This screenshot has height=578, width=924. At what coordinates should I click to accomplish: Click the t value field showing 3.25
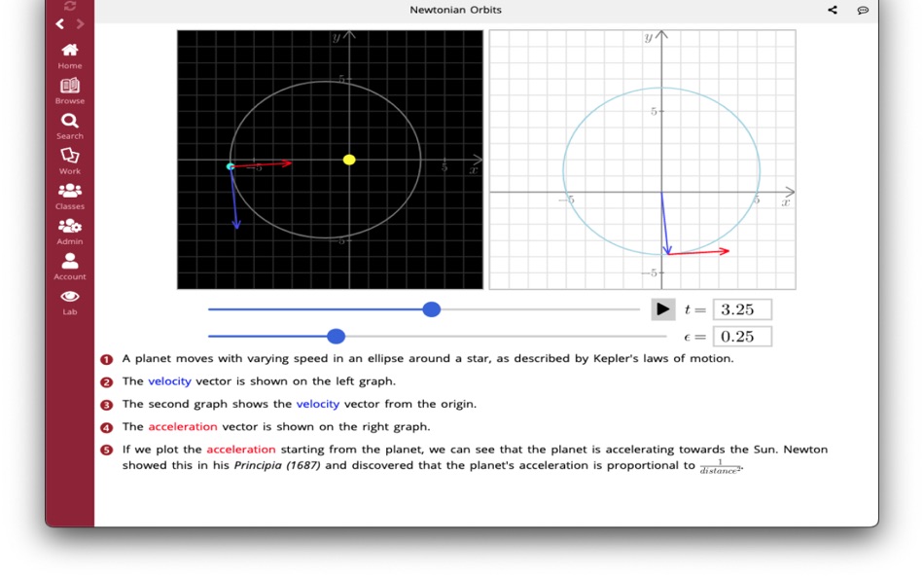pos(742,309)
